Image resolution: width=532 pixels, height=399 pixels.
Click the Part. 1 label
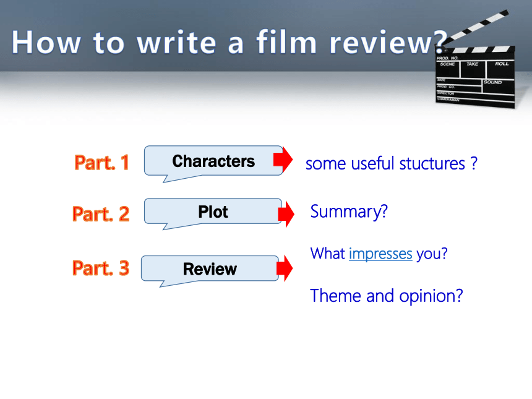(x=101, y=162)
